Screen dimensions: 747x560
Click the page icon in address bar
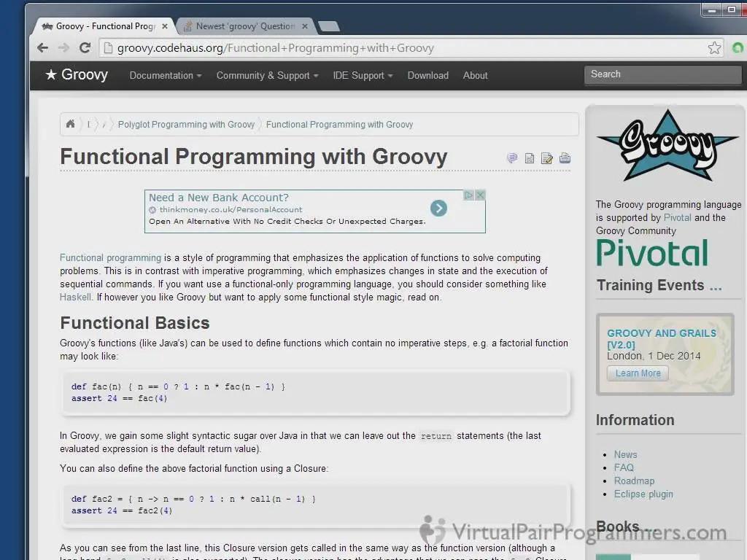pyautogui.click(x=108, y=47)
